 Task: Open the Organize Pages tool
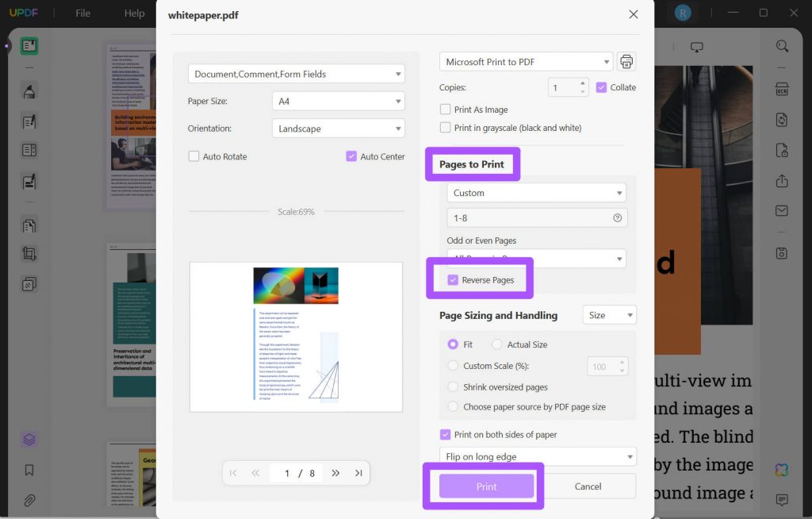tap(28, 225)
